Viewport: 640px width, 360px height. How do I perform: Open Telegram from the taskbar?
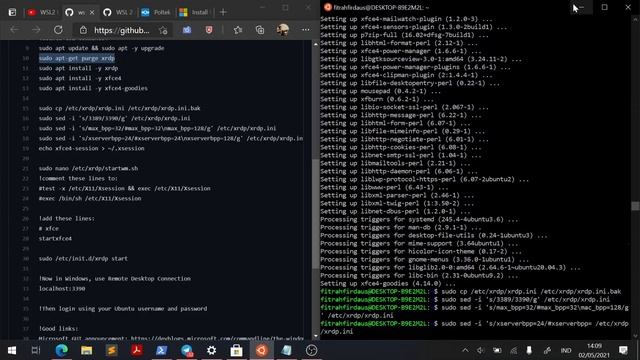coord(187,350)
